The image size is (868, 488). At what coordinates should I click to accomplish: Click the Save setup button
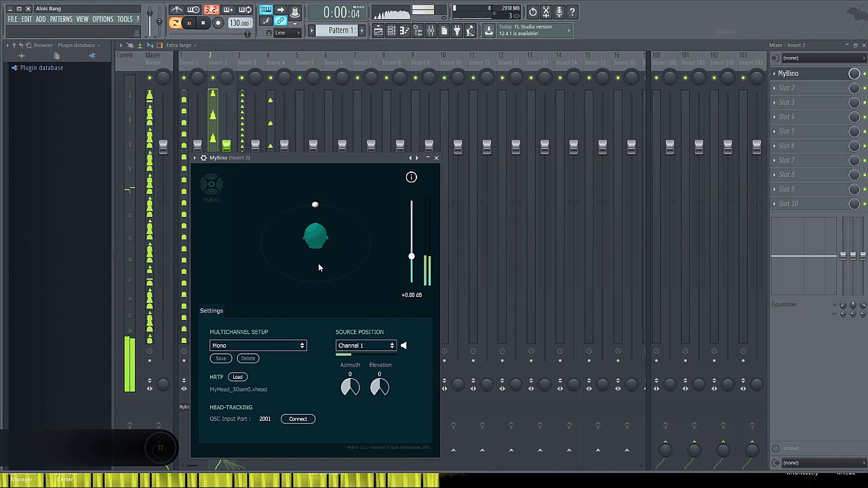click(x=220, y=359)
